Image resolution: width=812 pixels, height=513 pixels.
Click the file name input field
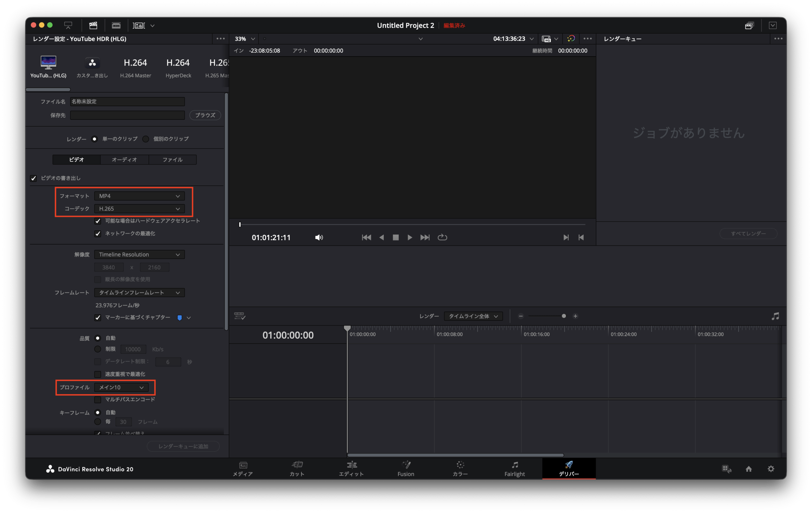point(128,102)
